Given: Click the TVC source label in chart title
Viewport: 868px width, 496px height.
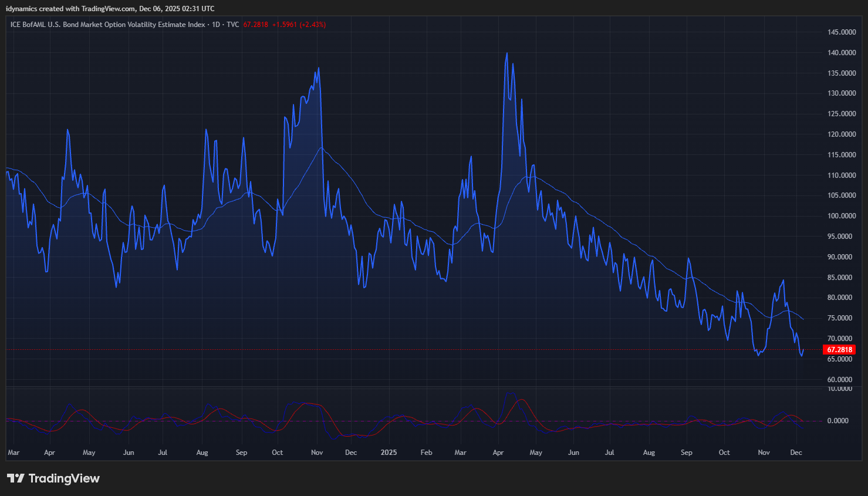Looking at the screenshot, I should (233, 25).
